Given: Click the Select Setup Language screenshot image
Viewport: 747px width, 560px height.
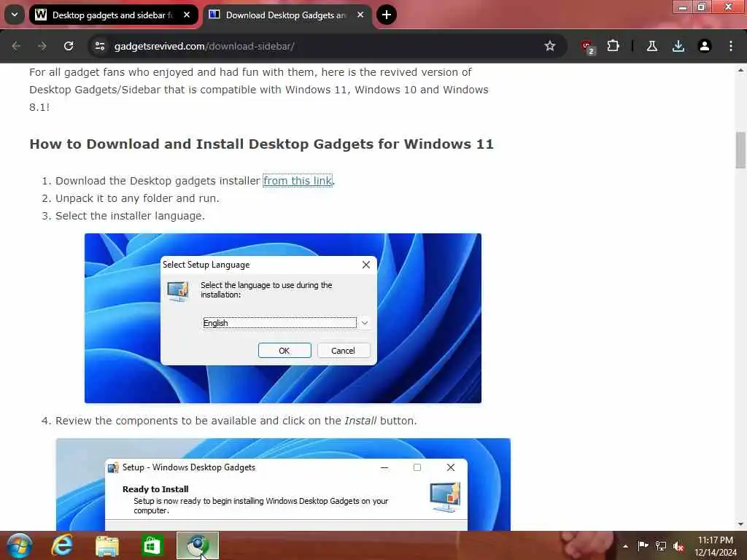Looking at the screenshot, I should 283,318.
